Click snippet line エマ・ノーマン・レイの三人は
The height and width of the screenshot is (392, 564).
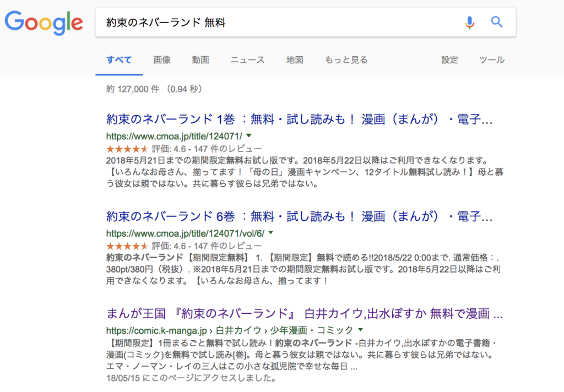[x=232, y=367]
